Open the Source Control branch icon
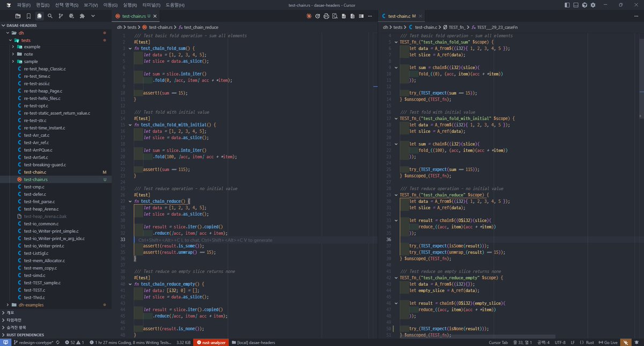This screenshot has height=346, width=644. point(61,16)
